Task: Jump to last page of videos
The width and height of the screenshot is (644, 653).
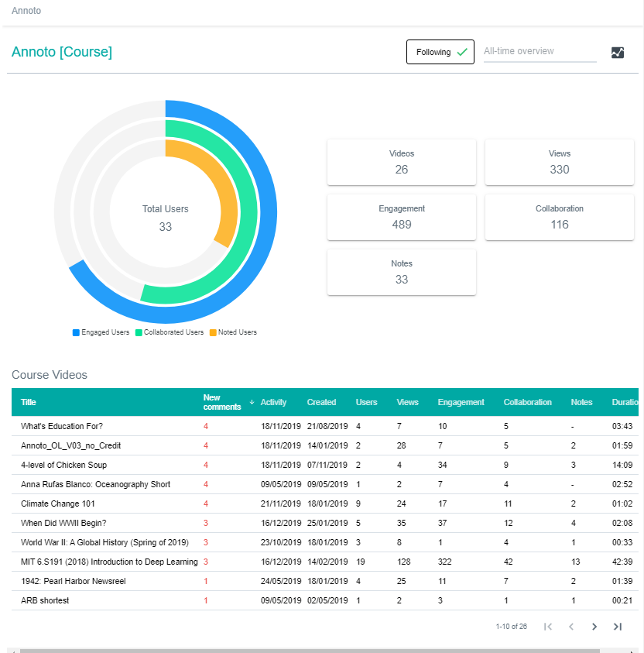Action: click(618, 627)
